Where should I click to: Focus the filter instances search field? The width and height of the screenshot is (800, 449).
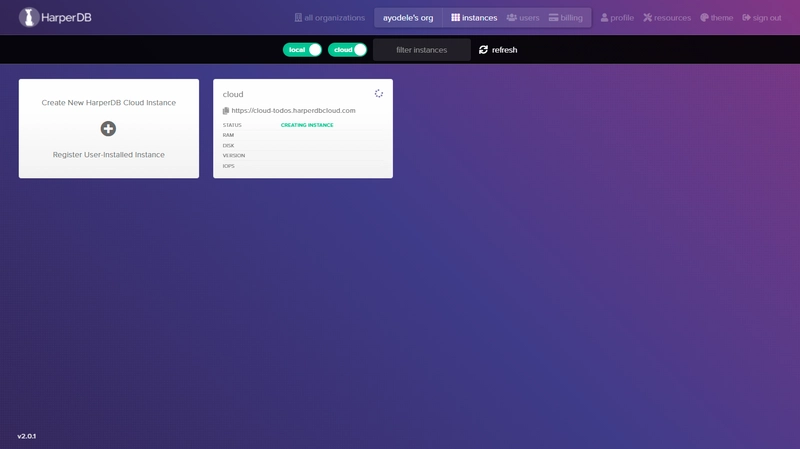coord(421,49)
